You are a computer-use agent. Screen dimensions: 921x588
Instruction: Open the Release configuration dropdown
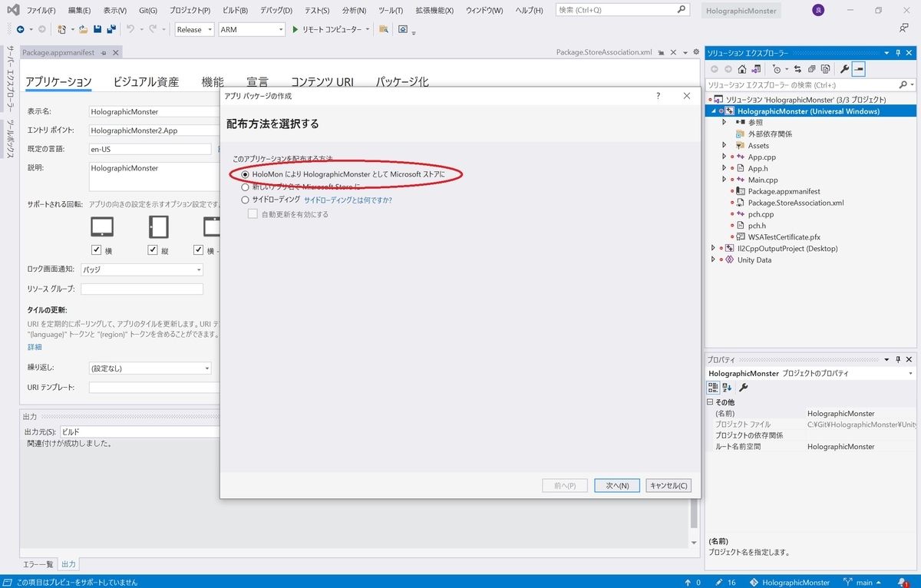(x=194, y=29)
